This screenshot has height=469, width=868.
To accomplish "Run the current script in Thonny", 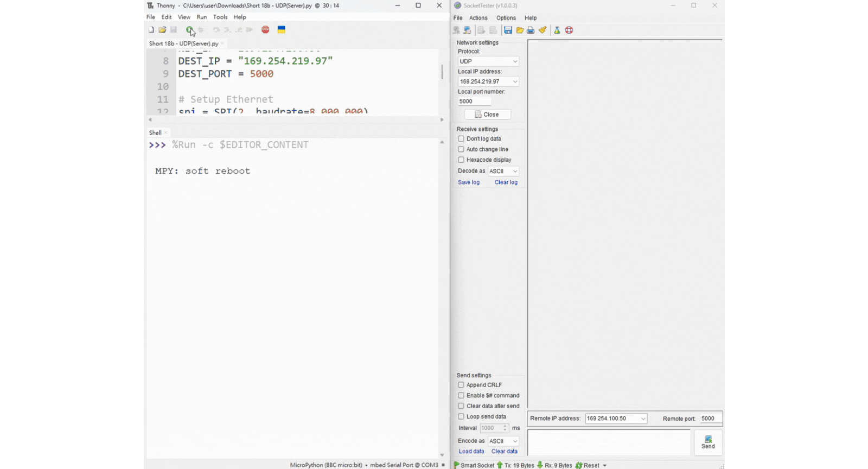I will click(x=189, y=30).
